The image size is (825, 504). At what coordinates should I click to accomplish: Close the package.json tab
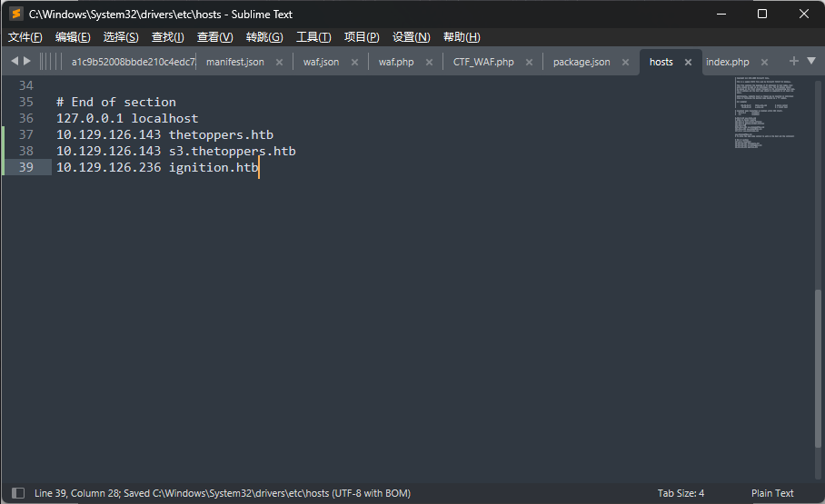pos(625,63)
